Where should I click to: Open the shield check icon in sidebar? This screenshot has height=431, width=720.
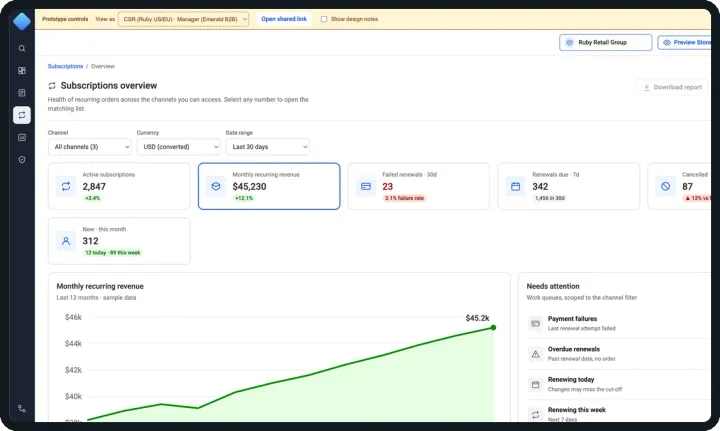coord(22,159)
